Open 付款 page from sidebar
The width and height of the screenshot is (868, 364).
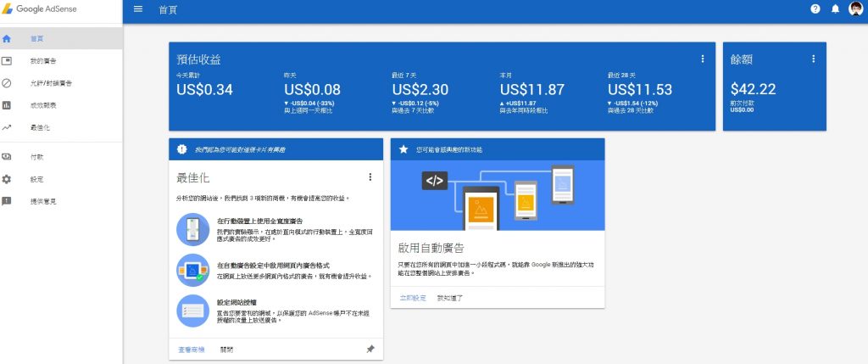pos(36,157)
